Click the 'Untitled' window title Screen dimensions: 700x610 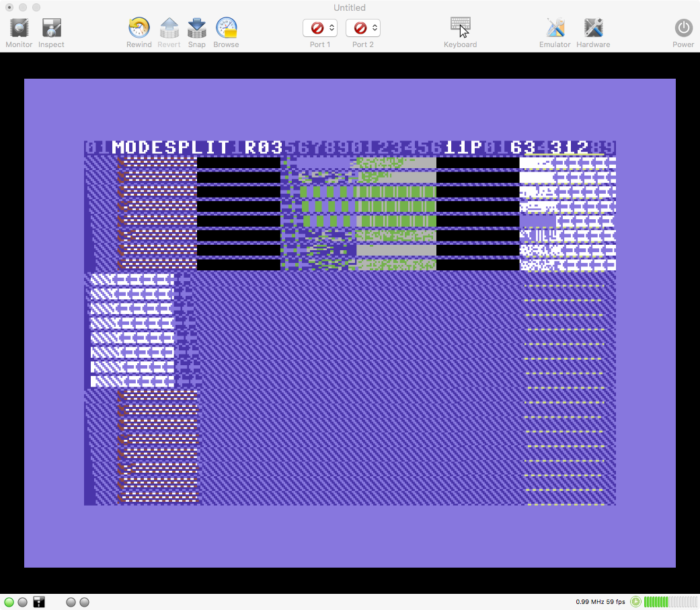(350, 7)
